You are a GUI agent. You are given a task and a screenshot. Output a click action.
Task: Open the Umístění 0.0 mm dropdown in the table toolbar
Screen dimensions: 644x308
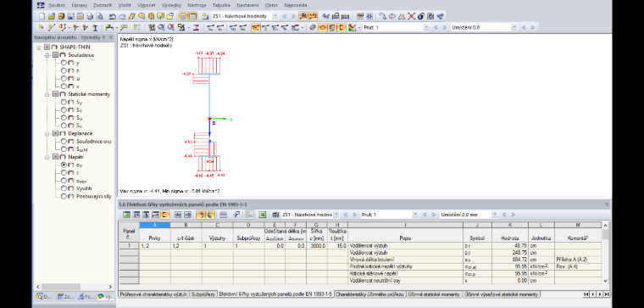pos(494,215)
